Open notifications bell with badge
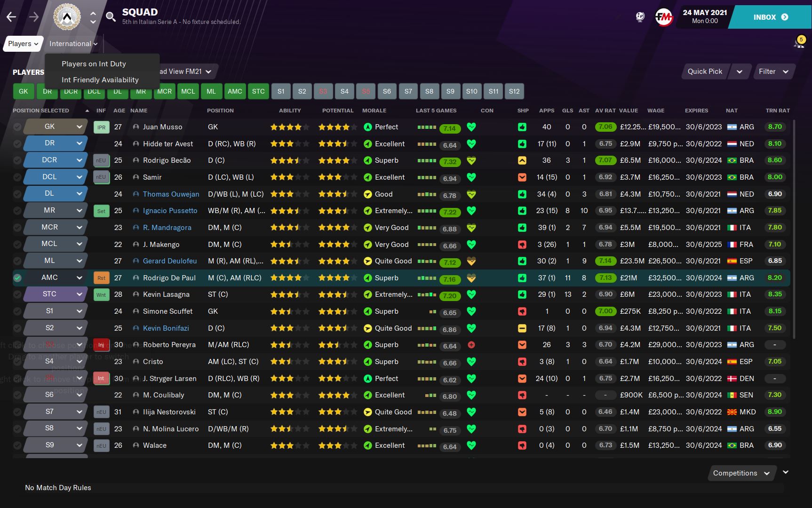 [x=799, y=43]
